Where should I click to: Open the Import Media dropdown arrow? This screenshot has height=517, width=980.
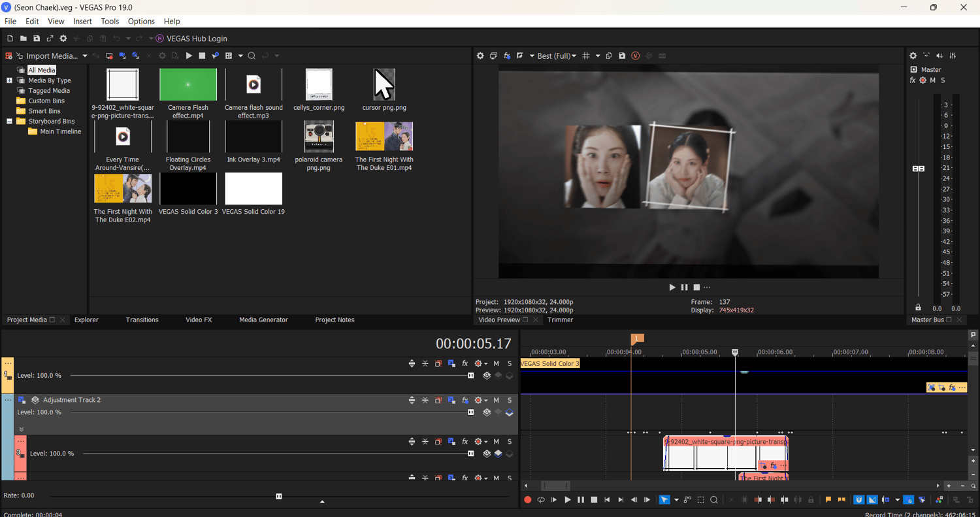(85, 56)
